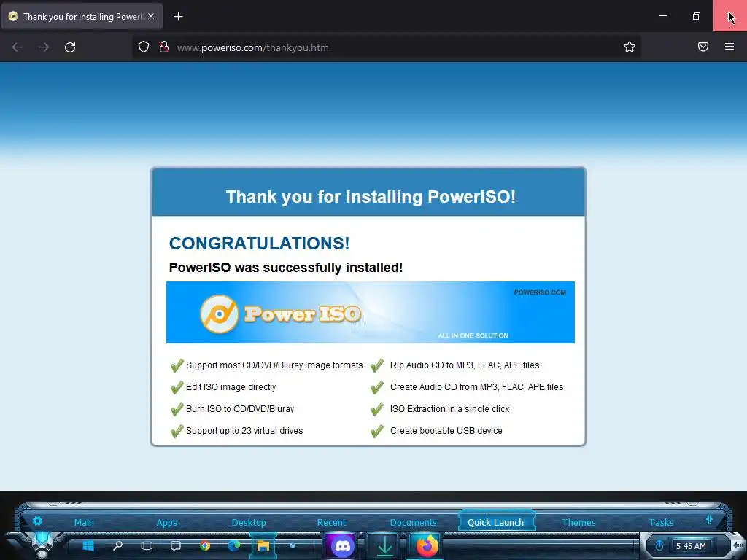
Task: Close the Firefox window
Action: click(x=729, y=16)
